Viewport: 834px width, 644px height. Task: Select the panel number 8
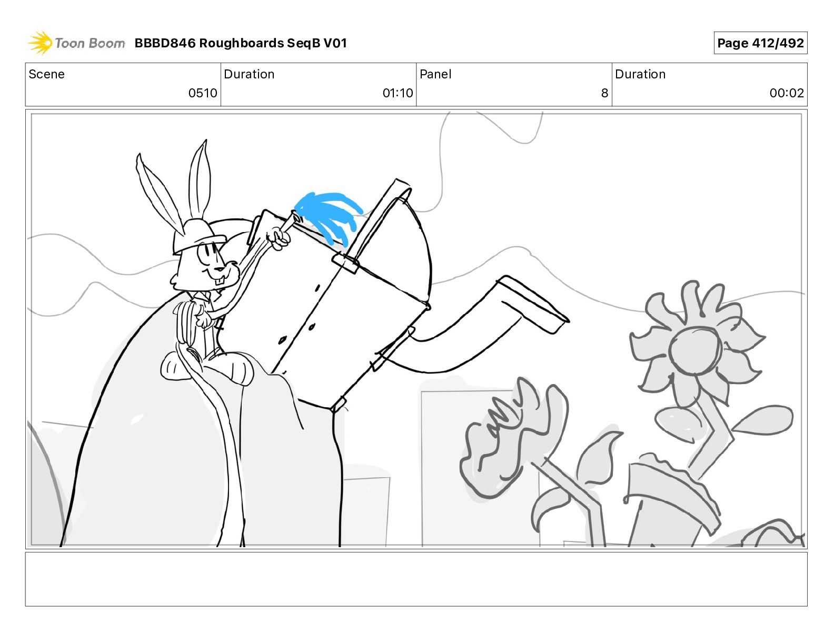[604, 93]
